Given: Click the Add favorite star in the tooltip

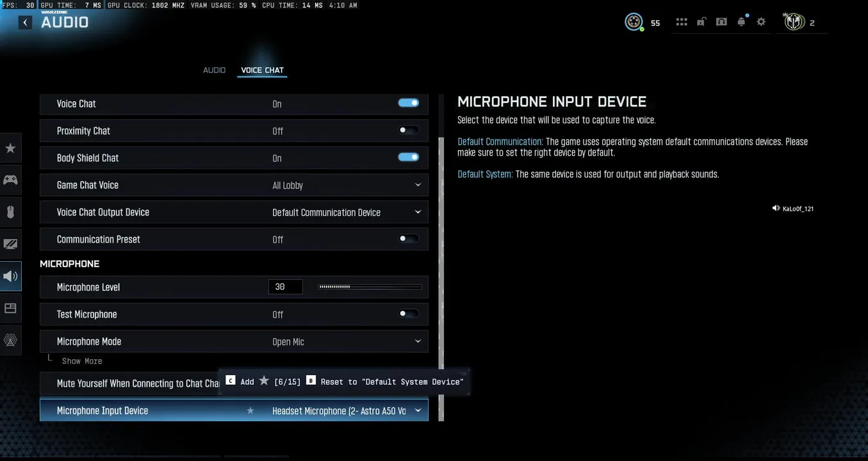Looking at the screenshot, I should pos(264,381).
